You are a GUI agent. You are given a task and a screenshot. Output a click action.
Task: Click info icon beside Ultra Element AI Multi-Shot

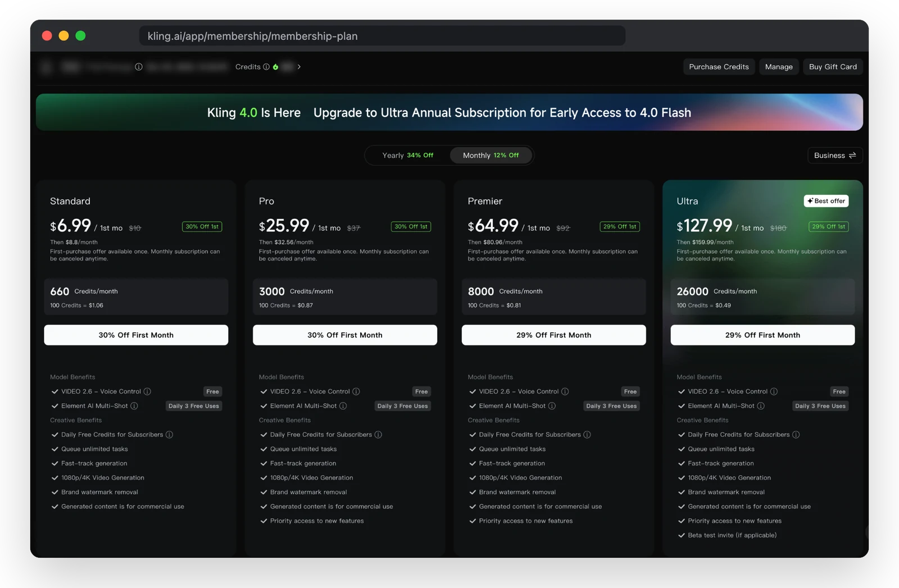pos(761,406)
